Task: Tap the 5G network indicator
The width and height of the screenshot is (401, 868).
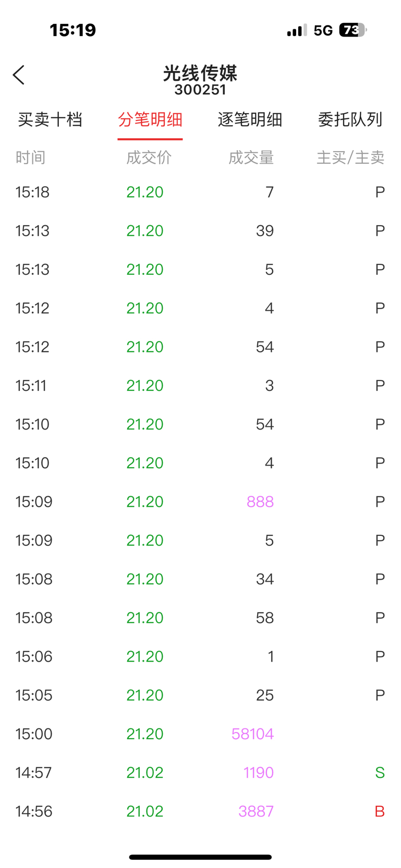Action: click(323, 30)
